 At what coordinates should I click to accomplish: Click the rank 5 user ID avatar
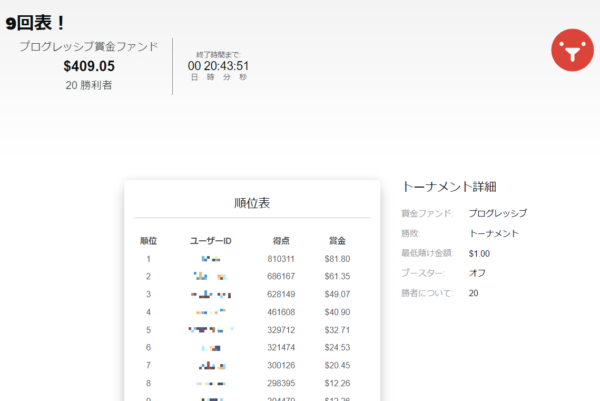(x=211, y=329)
